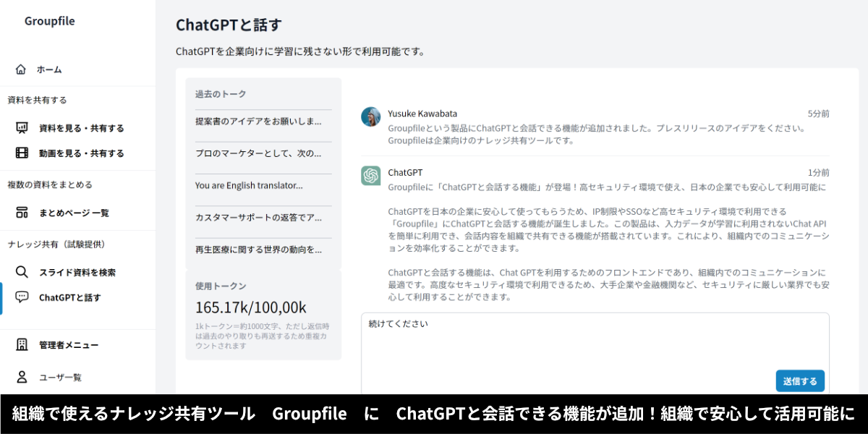
Task: Click the 1kトークン=約1000文字 explanatory note
Action: (263, 336)
